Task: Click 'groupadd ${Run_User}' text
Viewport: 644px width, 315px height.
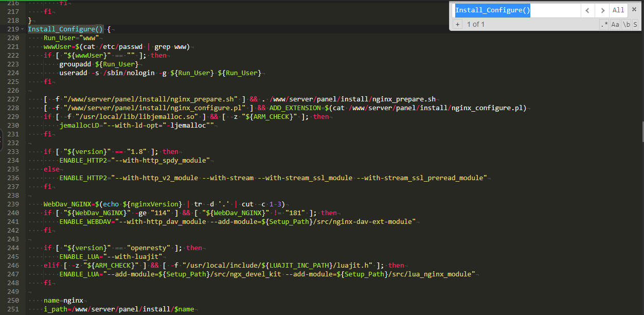Action: click(98, 64)
